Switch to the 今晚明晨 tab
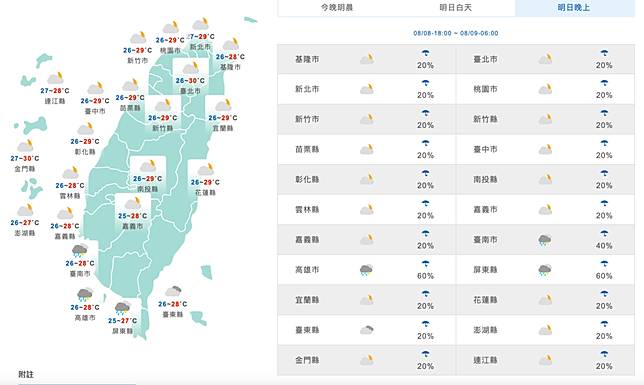The width and height of the screenshot is (644, 385). click(x=337, y=7)
